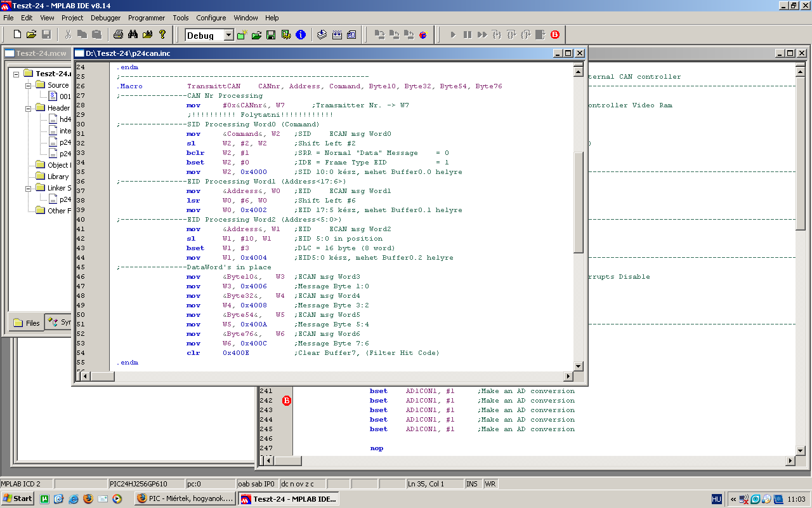Image resolution: width=812 pixels, height=508 pixels.
Task: Switch to the Files tab
Action: pos(27,323)
